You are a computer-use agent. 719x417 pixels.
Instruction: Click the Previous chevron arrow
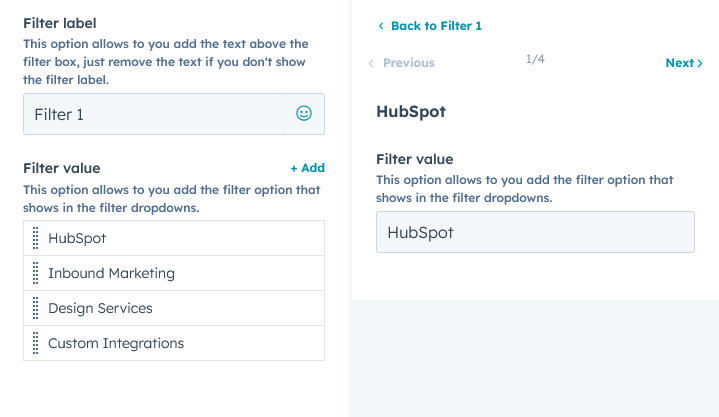pos(371,63)
